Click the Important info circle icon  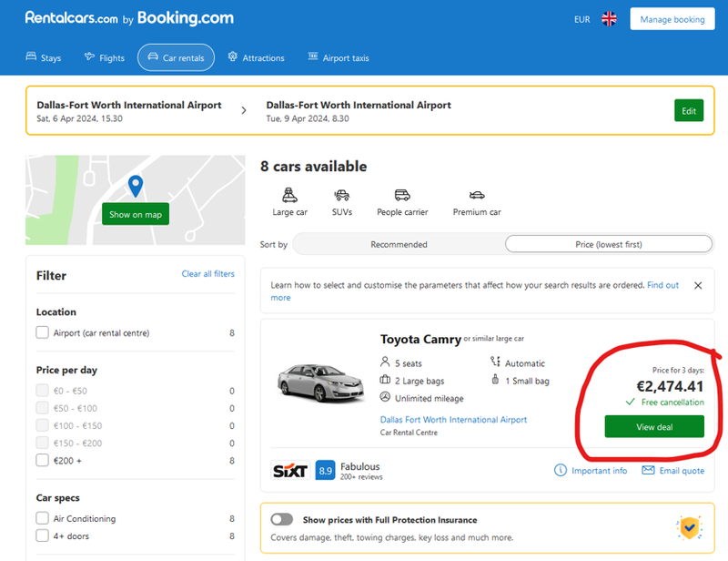click(x=561, y=470)
